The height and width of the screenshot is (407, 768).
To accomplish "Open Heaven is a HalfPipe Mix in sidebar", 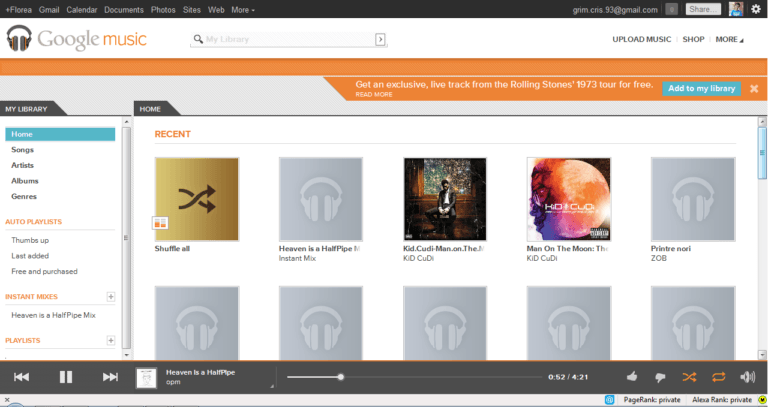I will click(53, 315).
